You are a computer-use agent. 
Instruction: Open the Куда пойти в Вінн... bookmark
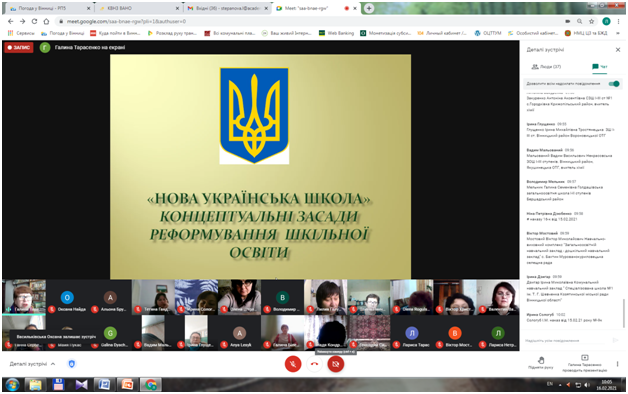[115, 33]
